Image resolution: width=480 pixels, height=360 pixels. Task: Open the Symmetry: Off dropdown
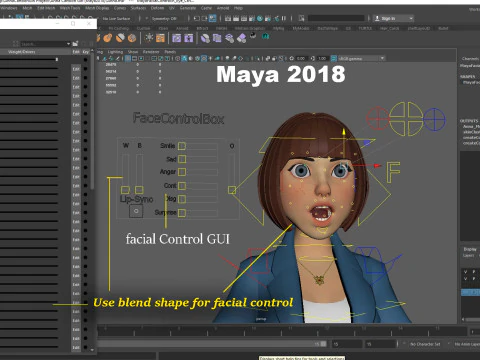point(163,19)
